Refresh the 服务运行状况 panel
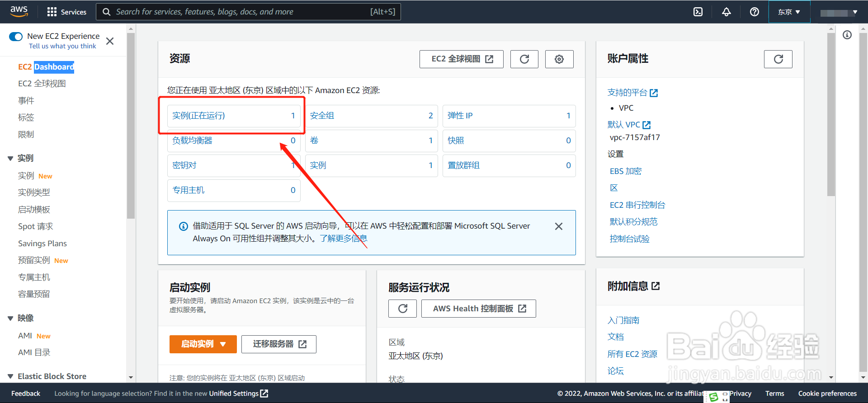868x403 pixels. click(402, 309)
